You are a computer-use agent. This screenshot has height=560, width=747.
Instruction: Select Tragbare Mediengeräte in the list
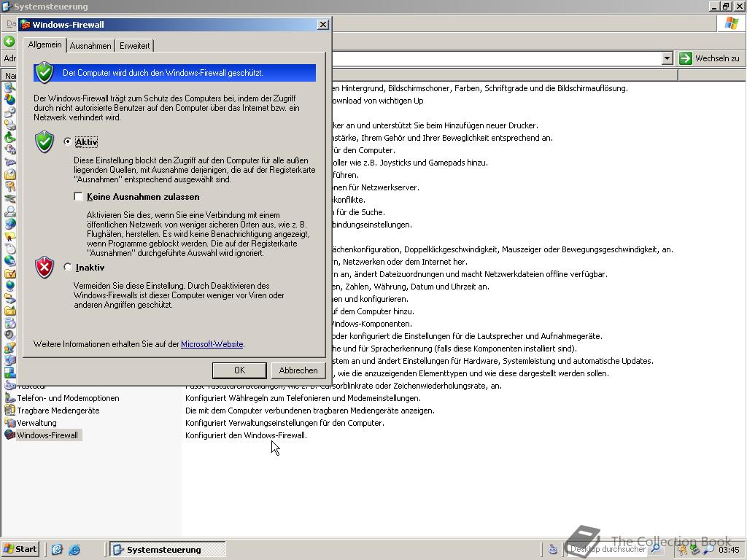pos(58,410)
